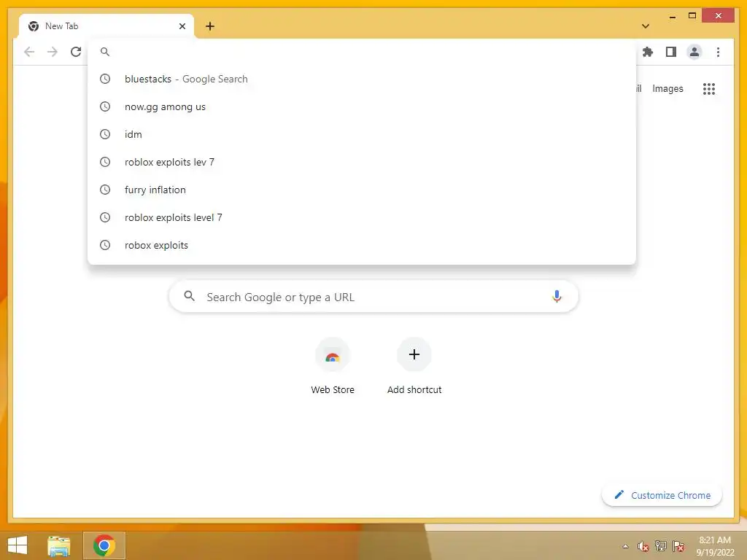Click the Chrome taskbar icon
This screenshot has height=560, width=747.
tap(104, 545)
